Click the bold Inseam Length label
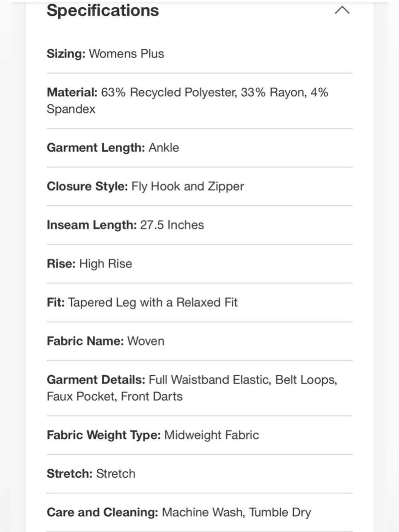The height and width of the screenshot is (532, 399). point(92,225)
